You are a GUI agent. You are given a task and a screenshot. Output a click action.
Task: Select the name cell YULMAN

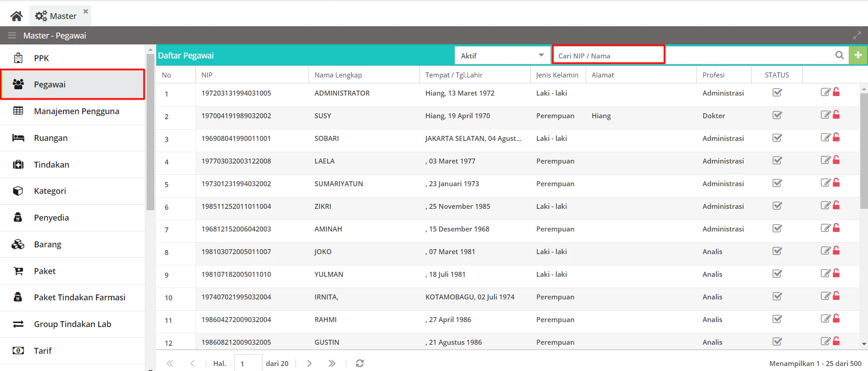click(364, 275)
